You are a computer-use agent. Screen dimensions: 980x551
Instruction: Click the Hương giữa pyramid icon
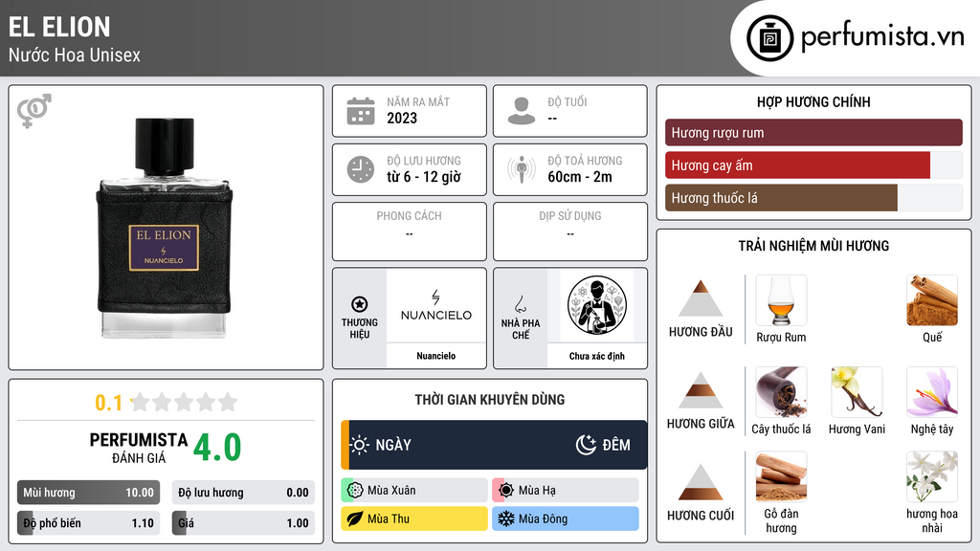coord(701,390)
